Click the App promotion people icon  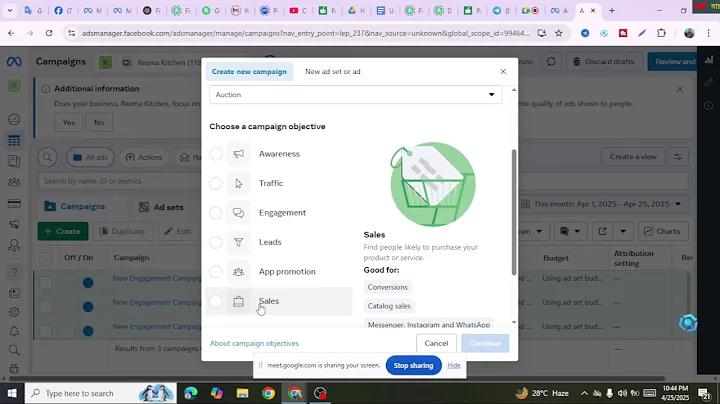[x=238, y=272]
